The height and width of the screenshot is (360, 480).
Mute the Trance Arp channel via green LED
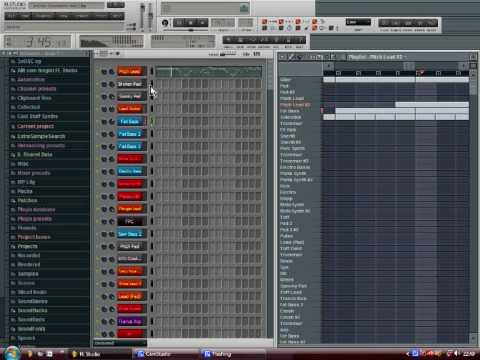tap(98, 322)
